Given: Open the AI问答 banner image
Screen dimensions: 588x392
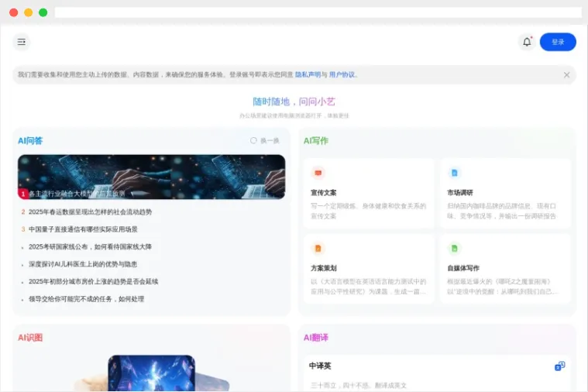Looking at the screenshot, I should pyautogui.click(x=151, y=177).
